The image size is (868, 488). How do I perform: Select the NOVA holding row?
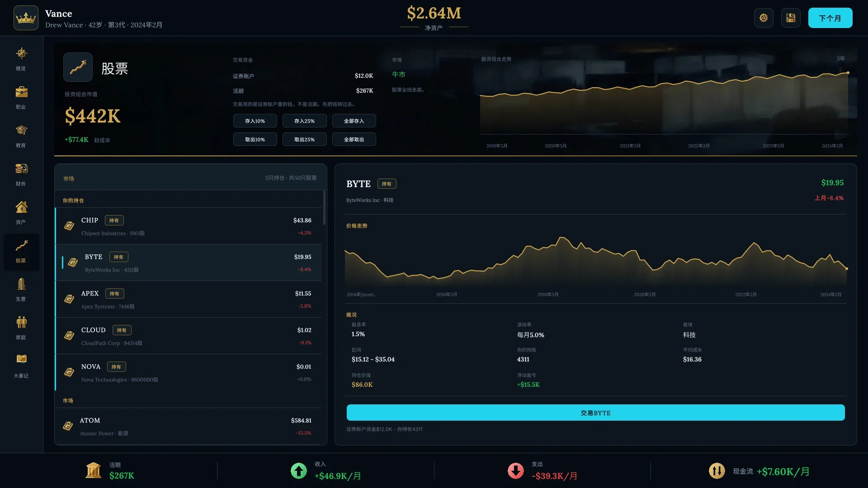click(x=189, y=372)
